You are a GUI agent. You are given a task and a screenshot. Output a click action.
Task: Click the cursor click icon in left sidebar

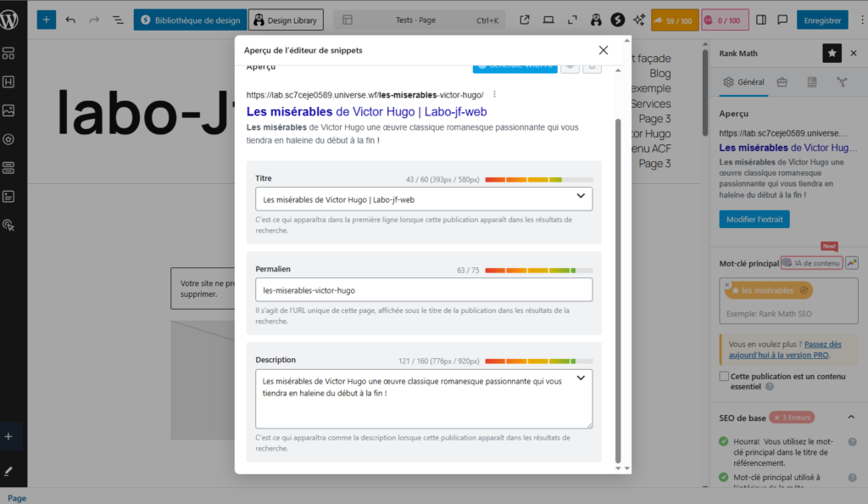click(8, 226)
